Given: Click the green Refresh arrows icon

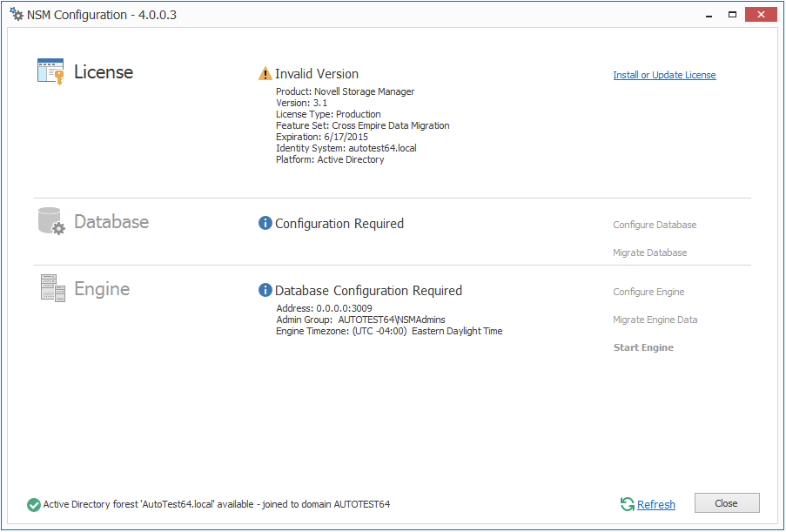Looking at the screenshot, I should coord(627,504).
